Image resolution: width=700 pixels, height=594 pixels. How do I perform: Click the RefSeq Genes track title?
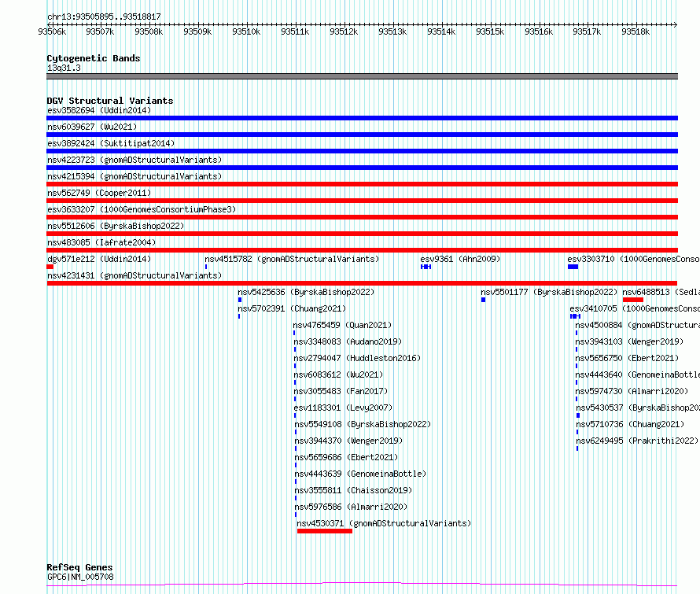click(79, 567)
